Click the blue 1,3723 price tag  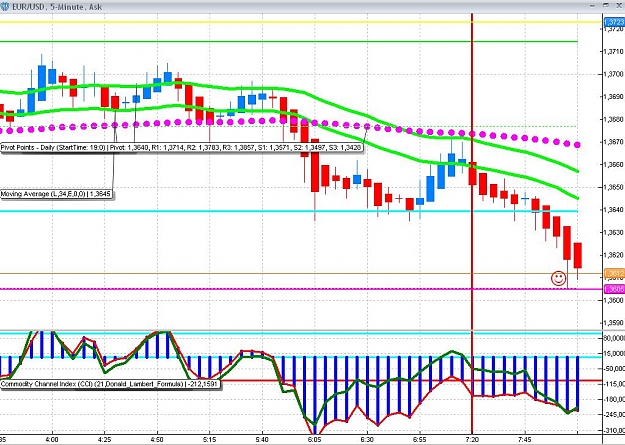coord(615,22)
